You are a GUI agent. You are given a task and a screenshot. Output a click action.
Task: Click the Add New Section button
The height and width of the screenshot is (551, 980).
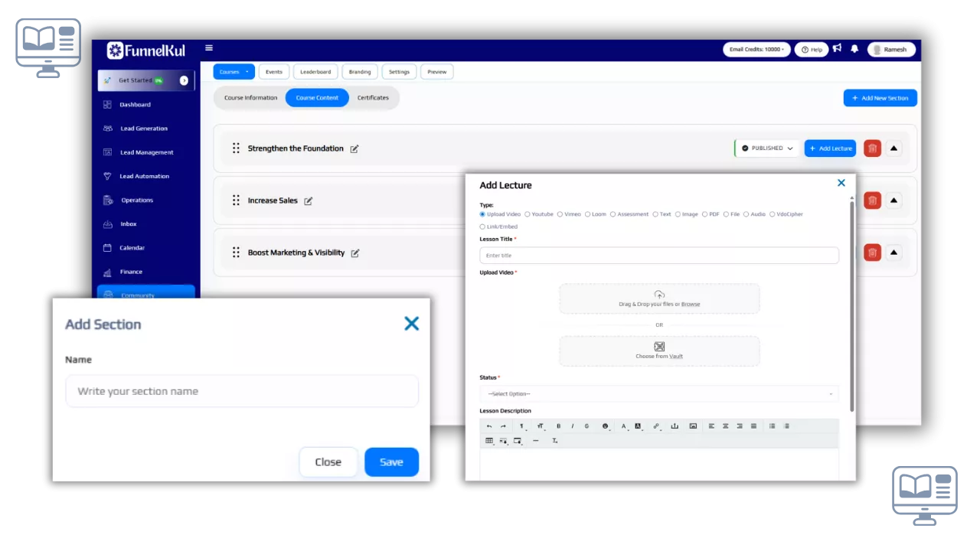pos(880,98)
